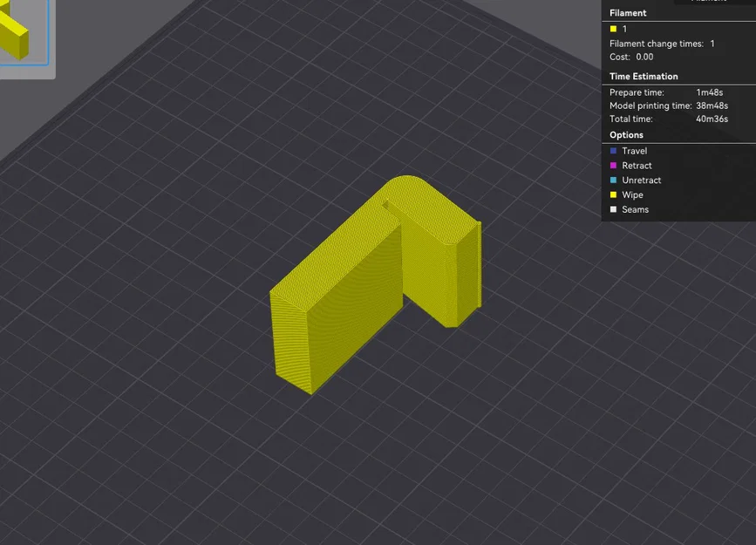Click the cyan Unretract color swatch
This screenshot has width=756, height=545.
coord(613,180)
